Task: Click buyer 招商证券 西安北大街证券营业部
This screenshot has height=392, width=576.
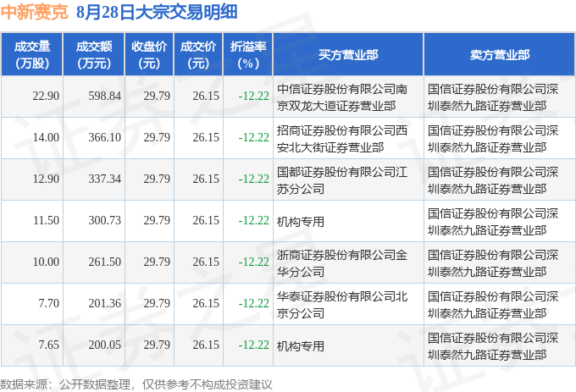Action: [x=342, y=139]
